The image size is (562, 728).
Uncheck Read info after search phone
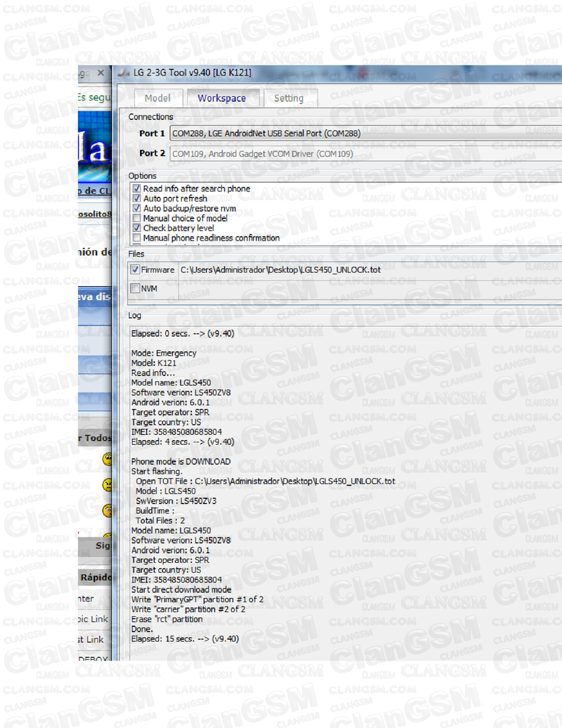(136, 189)
